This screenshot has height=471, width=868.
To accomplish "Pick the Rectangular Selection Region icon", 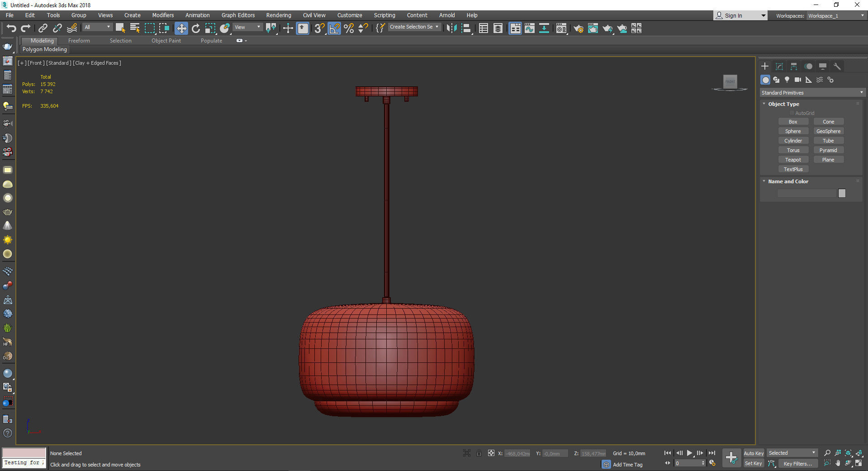I will (x=149, y=29).
